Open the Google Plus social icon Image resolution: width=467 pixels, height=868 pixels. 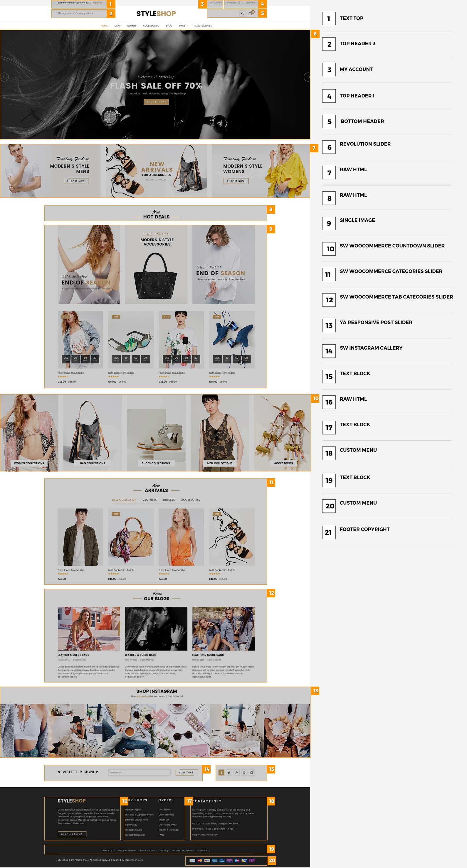pos(236,773)
